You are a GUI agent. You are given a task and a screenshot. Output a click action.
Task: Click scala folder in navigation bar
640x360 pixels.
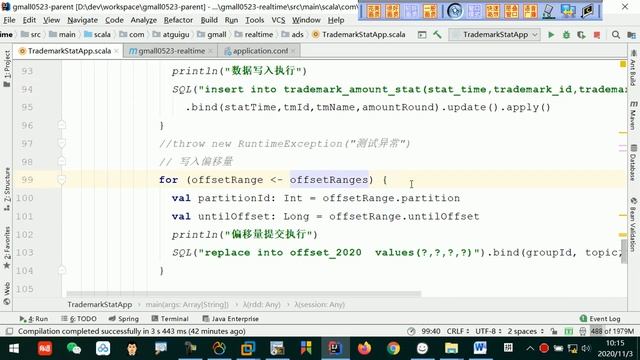click(x=98, y=35)
